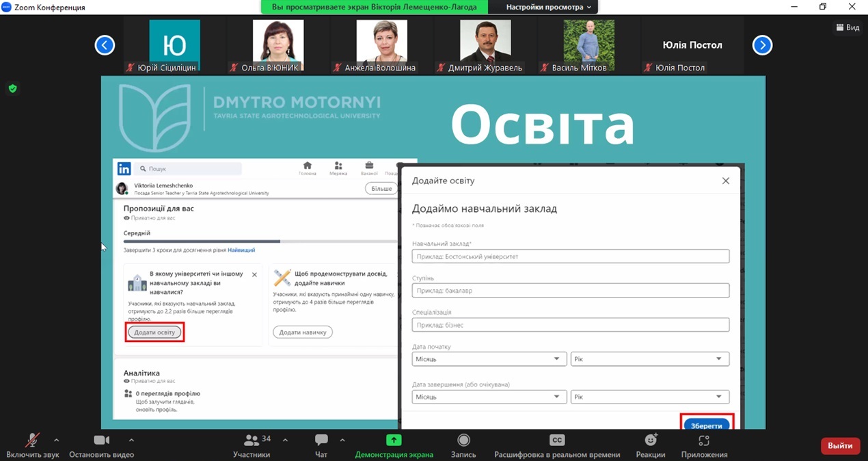Click the green encryption shield icon
The width and height of the screenshot is (868, 461).
[x=12, y=88]
